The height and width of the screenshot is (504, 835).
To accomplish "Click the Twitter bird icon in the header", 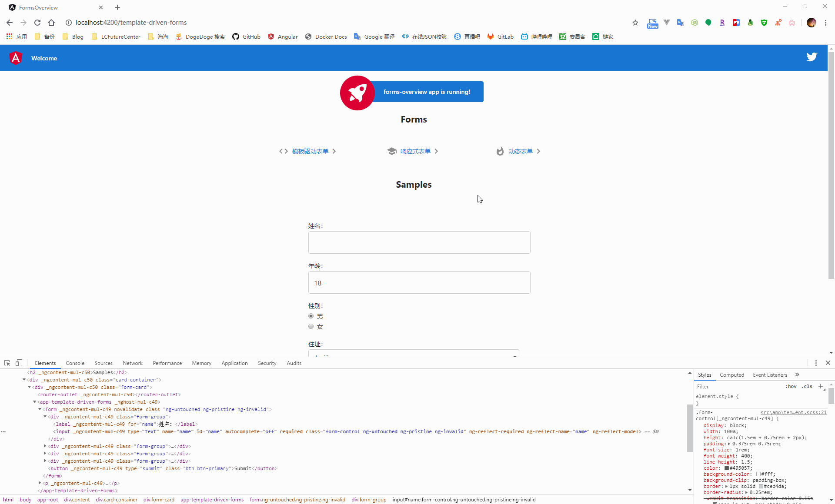I will click(x=812, y=57).
